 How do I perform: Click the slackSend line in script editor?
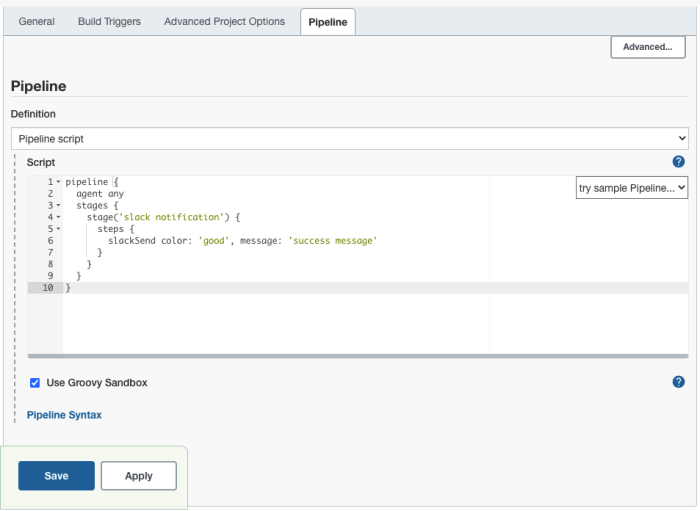pos(242,241)
